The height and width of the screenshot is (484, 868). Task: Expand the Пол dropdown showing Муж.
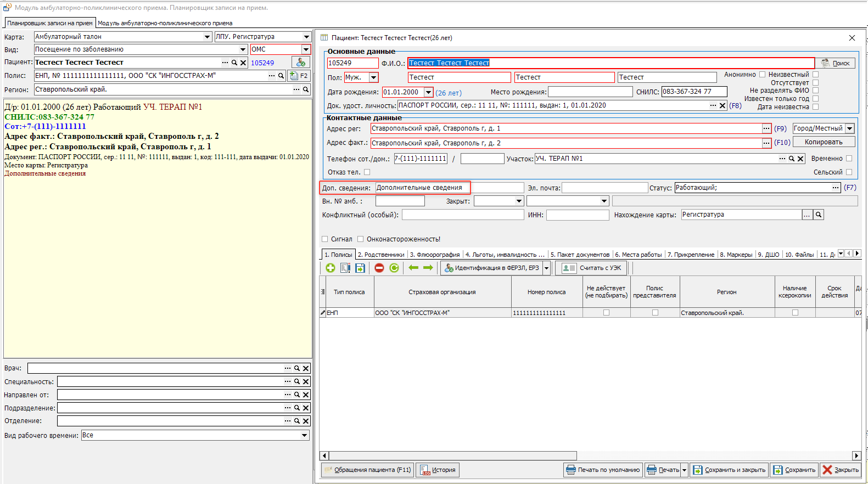(x=374, y=77)
